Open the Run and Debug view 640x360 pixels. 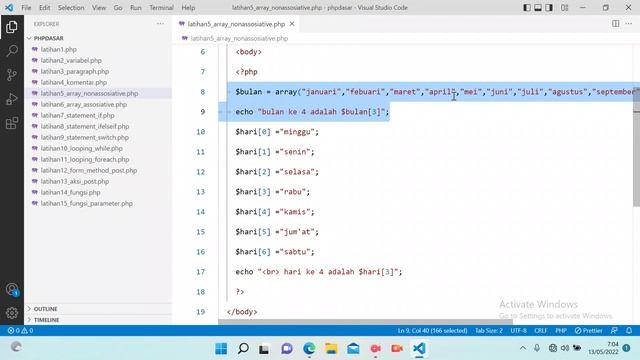[x=12, y=99]
